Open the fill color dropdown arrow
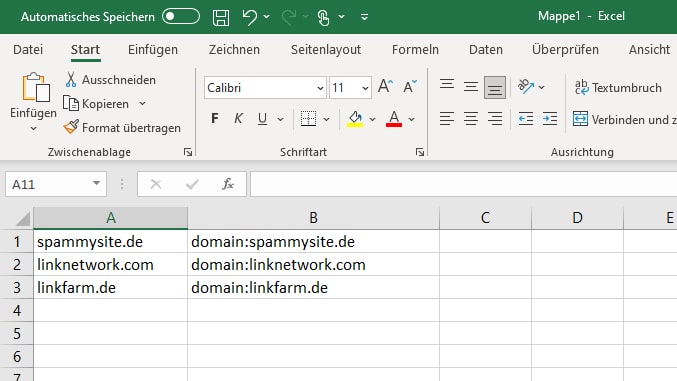 [x=373, y=119]
